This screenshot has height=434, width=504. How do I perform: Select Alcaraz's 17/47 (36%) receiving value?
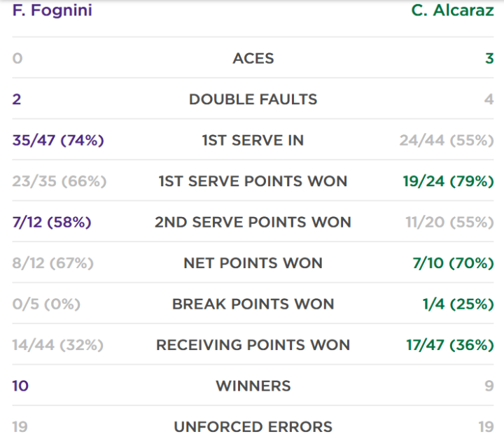click(450, 345)
